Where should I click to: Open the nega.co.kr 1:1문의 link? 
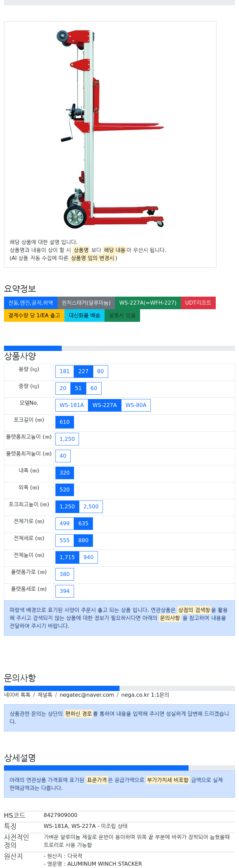[145, 694]
